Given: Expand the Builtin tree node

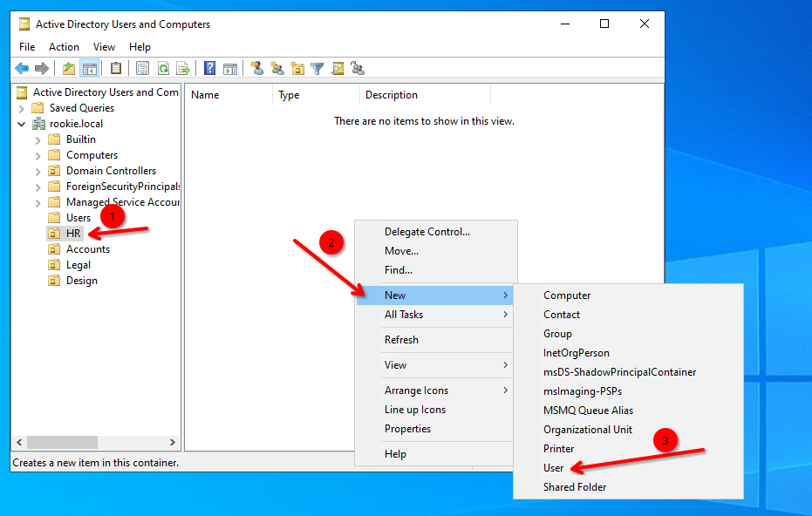Looking at the screenshot, I should (x=38, y=139).
